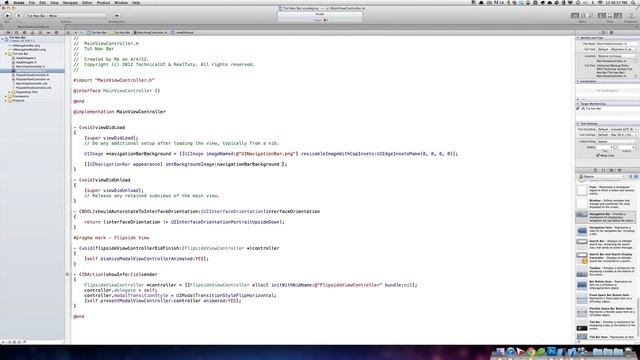Open the Location dropdown
Screen dimensions: 640x360
tap(616, 56)
